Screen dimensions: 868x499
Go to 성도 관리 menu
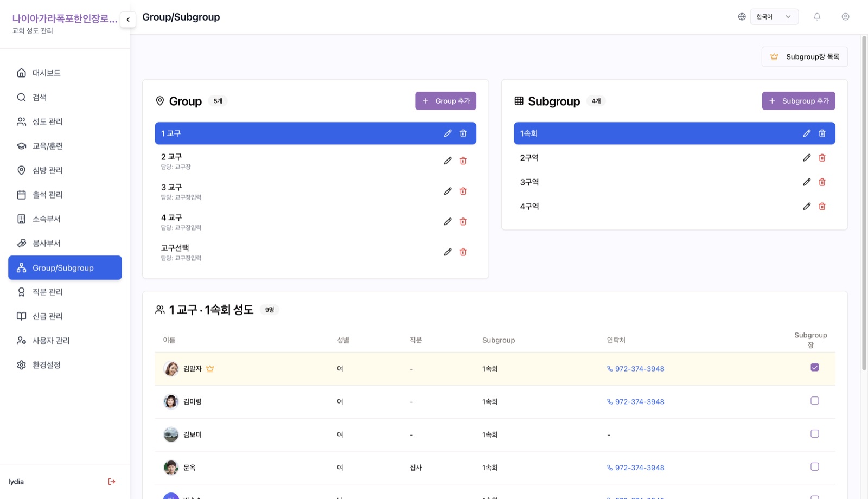(x=65, y=121)
